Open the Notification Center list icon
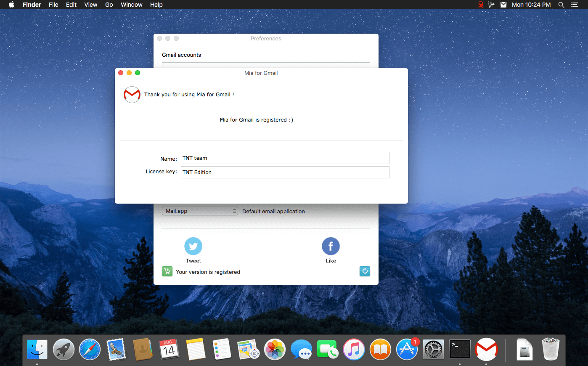This screenshot has width=588, height=366. click(x=575, y=5)
